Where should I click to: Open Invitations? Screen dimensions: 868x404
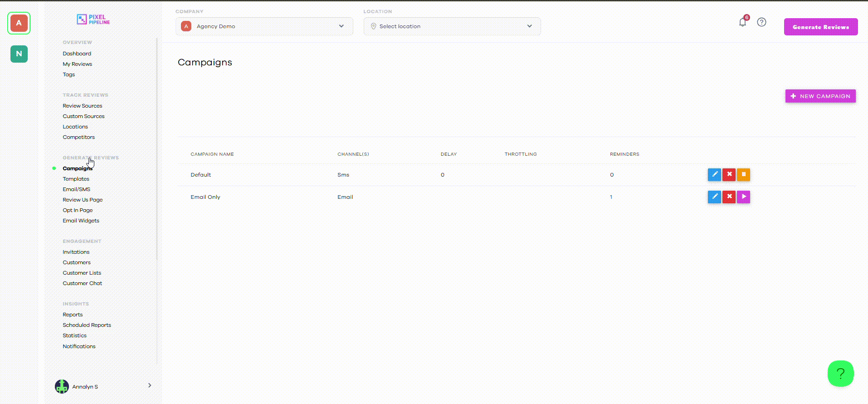(76, 252)
